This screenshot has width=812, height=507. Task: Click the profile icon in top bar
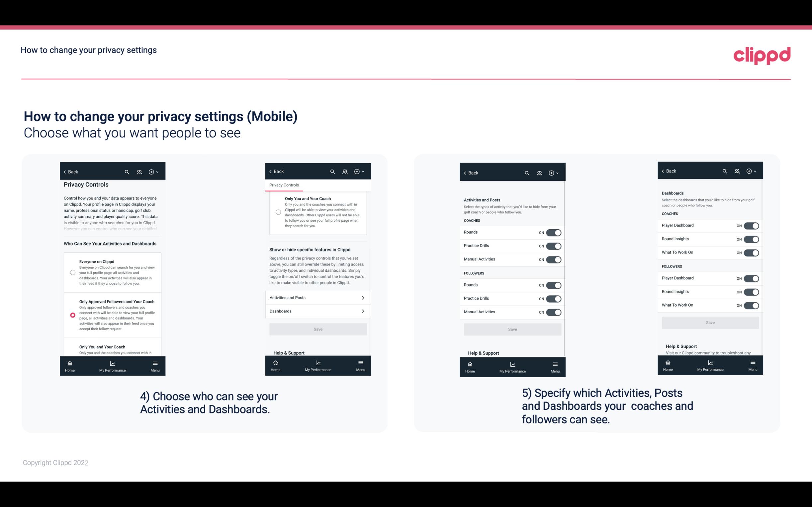click(139, 172)
